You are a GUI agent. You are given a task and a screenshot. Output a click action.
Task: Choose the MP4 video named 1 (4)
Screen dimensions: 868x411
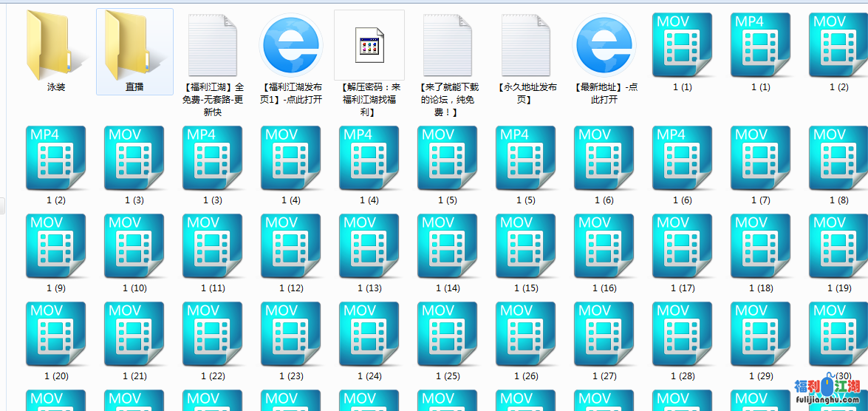(369, 158)
